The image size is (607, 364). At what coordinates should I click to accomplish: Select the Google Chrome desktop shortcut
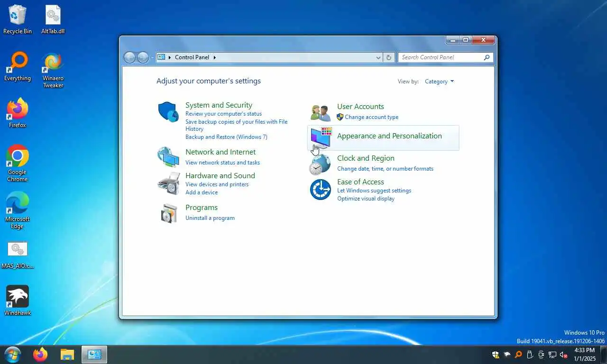point(18,164)
